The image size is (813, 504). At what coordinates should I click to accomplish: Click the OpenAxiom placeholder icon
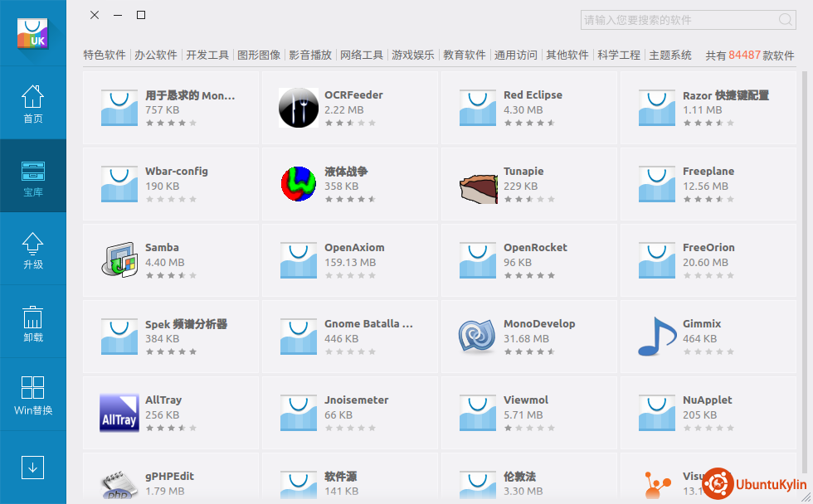point(298,260)
